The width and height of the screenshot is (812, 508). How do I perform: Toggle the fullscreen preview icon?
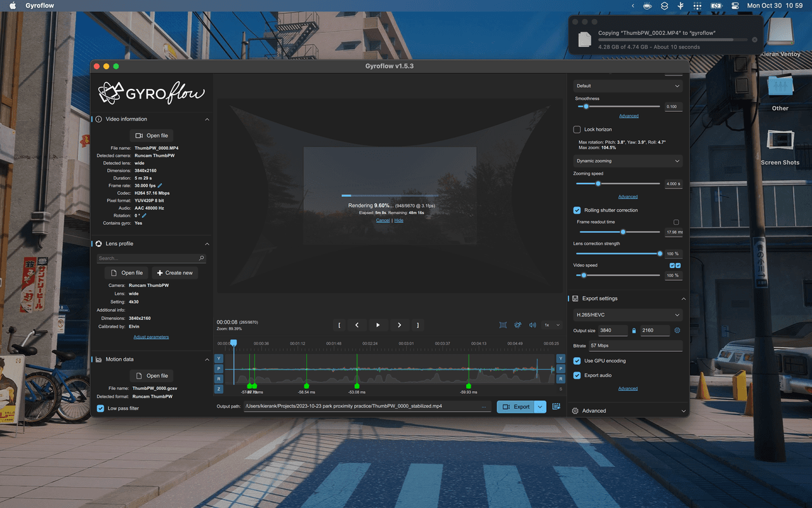(x=503, y=325)
